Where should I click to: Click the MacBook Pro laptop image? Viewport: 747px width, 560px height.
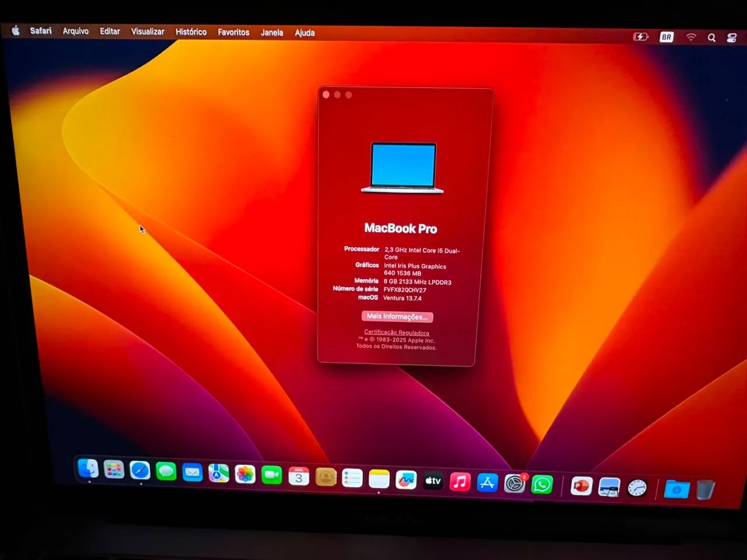[x=403, y=167]
